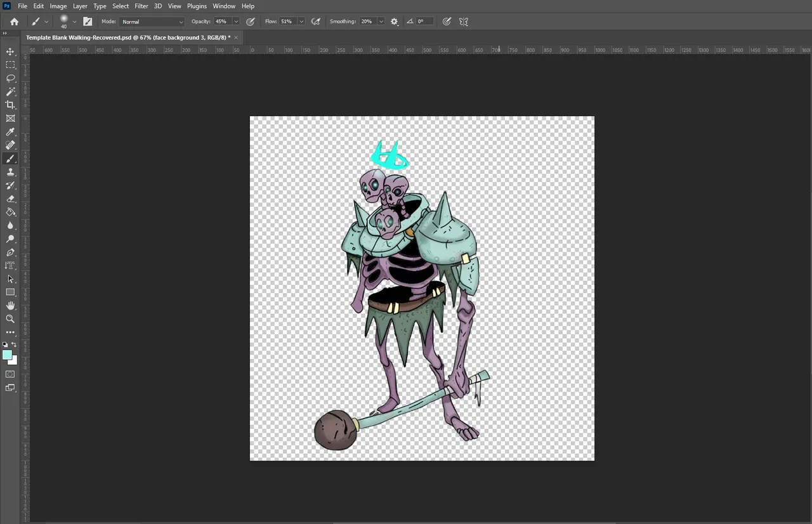Select the Move tool
The height and width of the screenshot is (524, 812).
coord(10,51)
